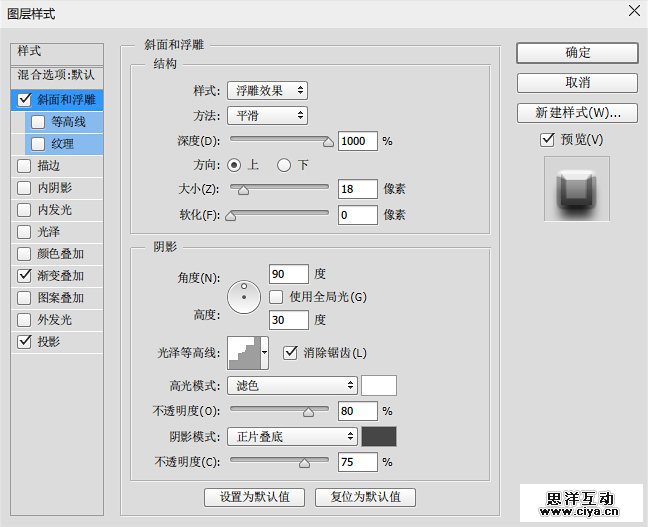Enable the 颜色叠加 checkbox

click(24, 253)
